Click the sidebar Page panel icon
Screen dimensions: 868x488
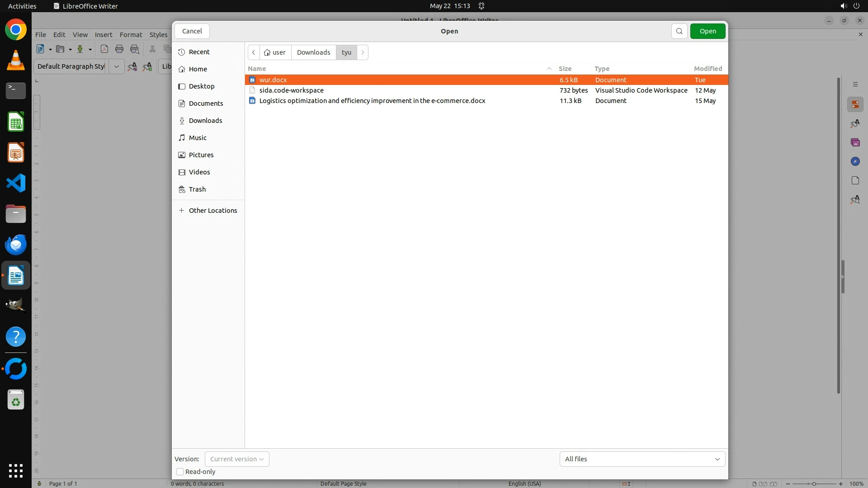point(855,180)
